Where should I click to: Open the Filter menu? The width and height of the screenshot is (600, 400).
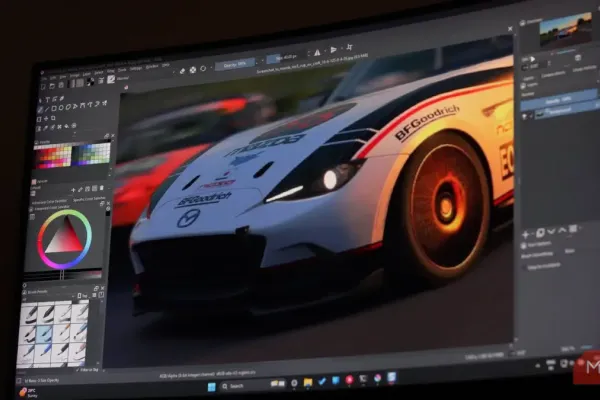coord(111,71)
